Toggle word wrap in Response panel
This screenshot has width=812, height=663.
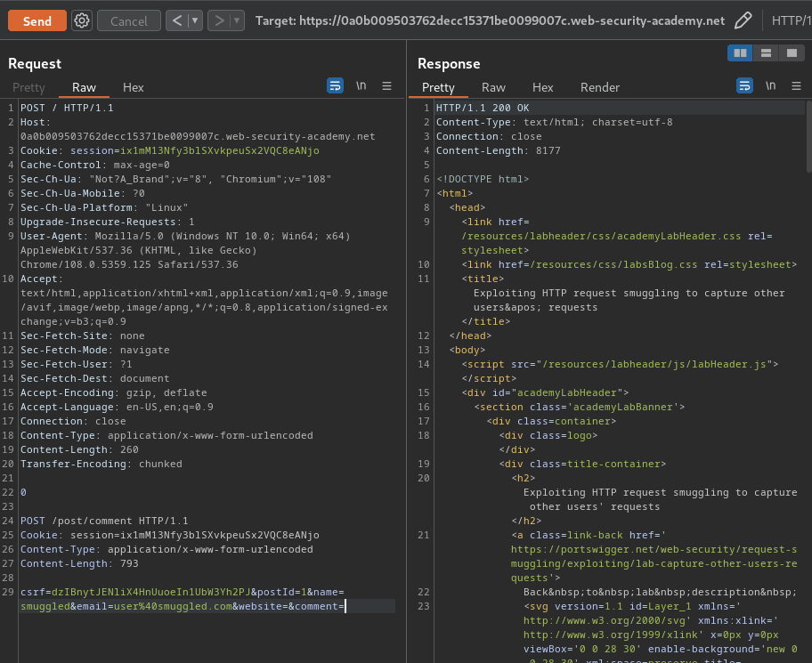click(744, 85)
